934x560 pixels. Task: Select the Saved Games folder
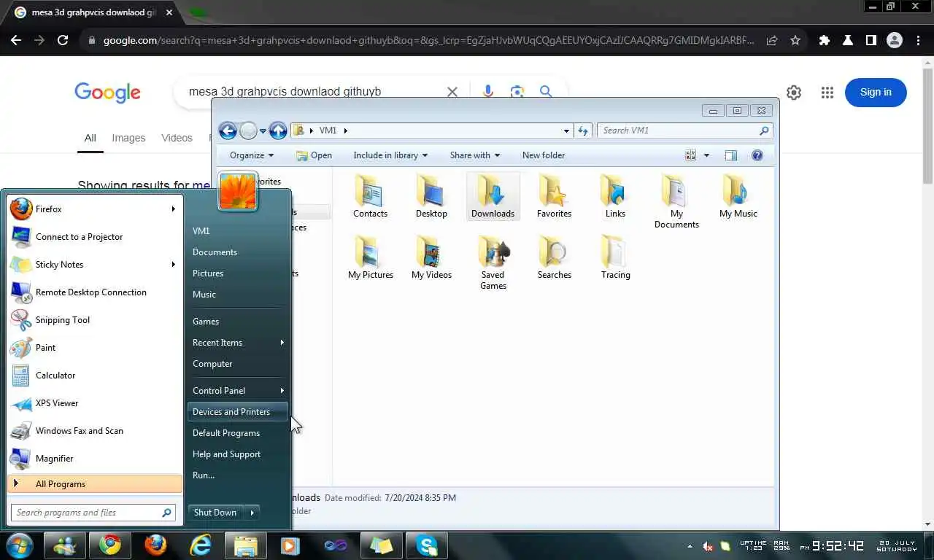click(493, 262)
